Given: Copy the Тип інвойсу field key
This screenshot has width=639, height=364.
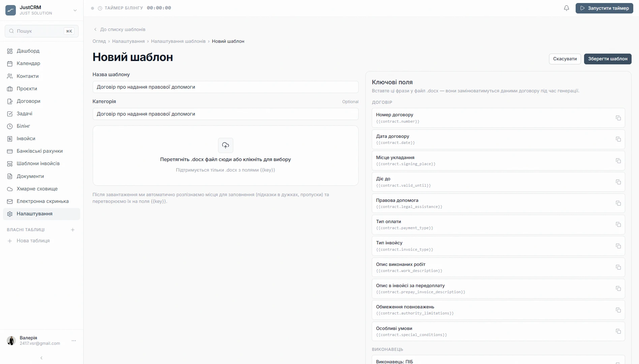Looking at the screenshot, I should (x=618, y=246).
